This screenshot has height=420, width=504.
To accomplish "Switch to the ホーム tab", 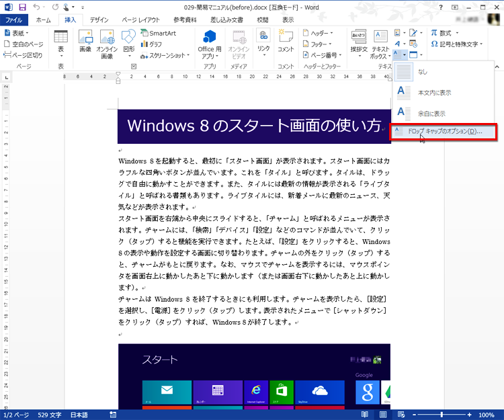I will 44,20.
